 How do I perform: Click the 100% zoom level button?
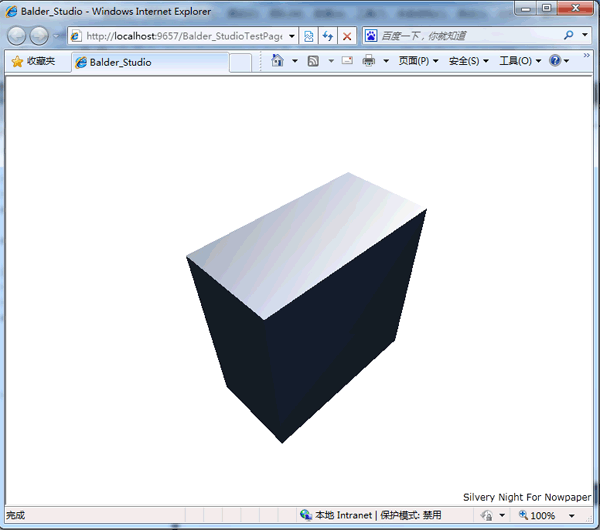point(537,515)
